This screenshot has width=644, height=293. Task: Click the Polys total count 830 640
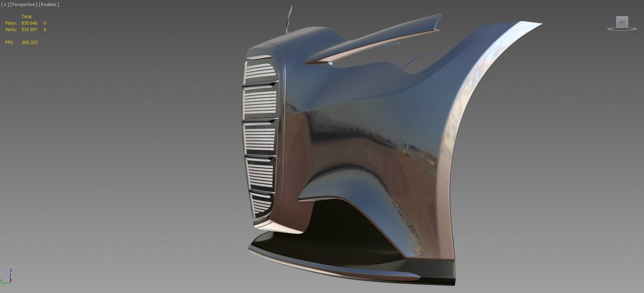click(x=29, y=23)
